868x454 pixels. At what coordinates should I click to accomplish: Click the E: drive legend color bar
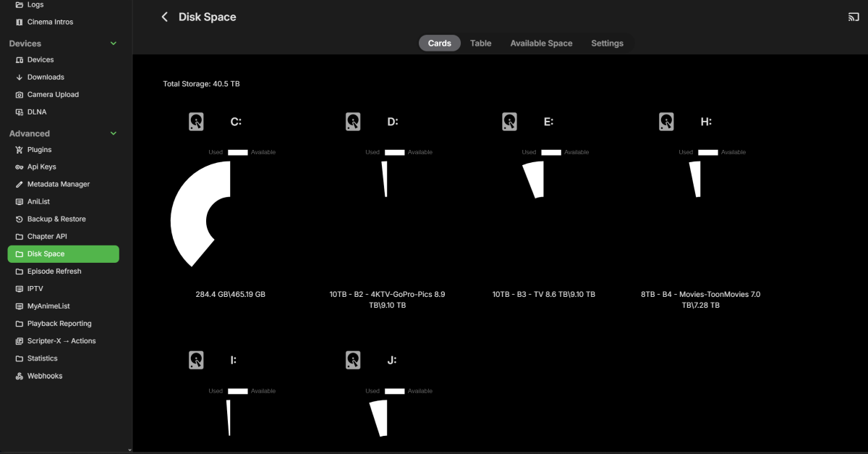click(x=551, y=152)
